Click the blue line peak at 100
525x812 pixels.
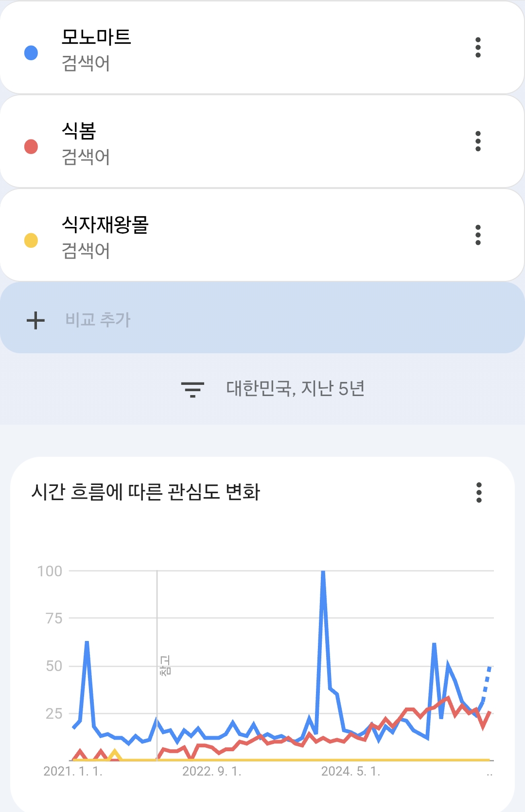point(323,572)
